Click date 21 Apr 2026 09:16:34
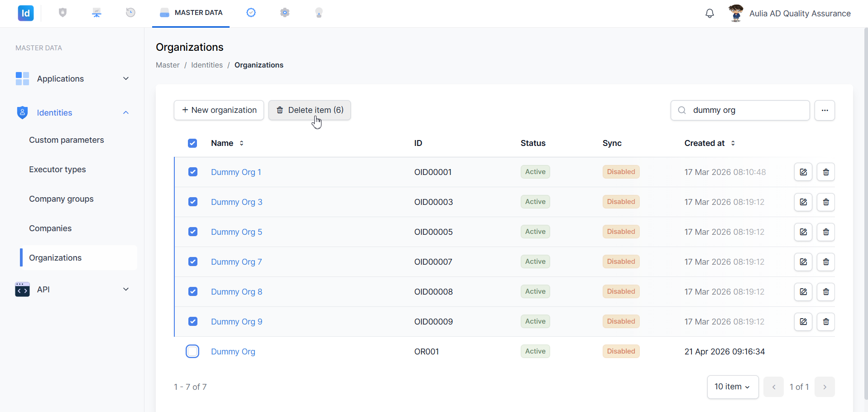Viewport: 868px width, 412px height. [724, 352]
